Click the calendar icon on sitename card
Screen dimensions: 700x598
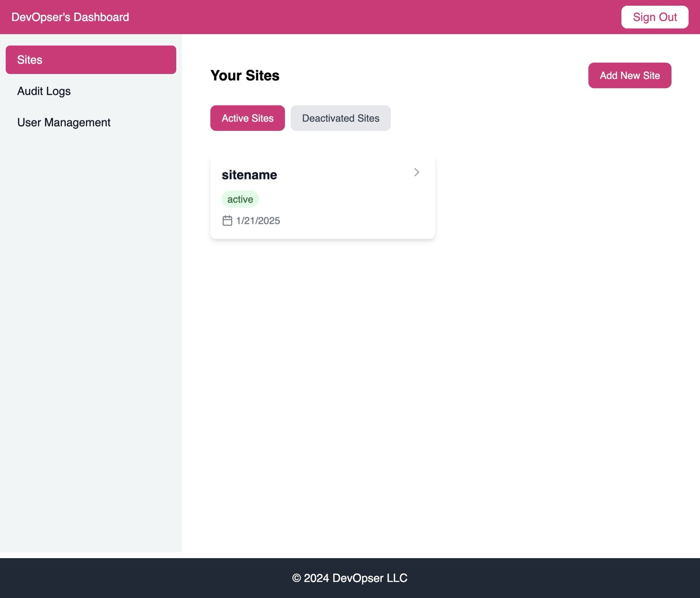tap(227, 221)
